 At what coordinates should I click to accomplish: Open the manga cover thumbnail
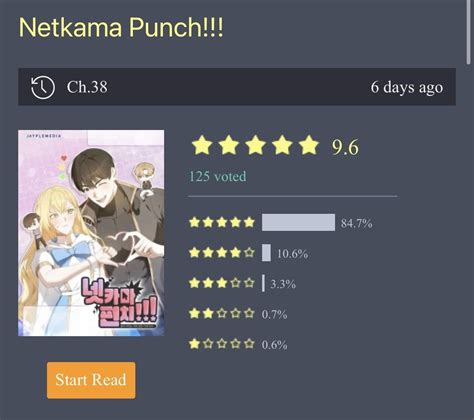91,233
